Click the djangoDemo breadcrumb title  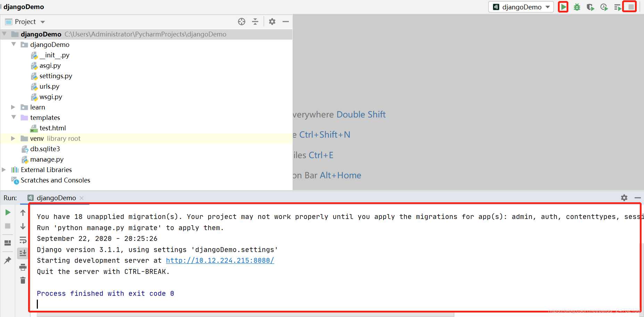[24, 7]
